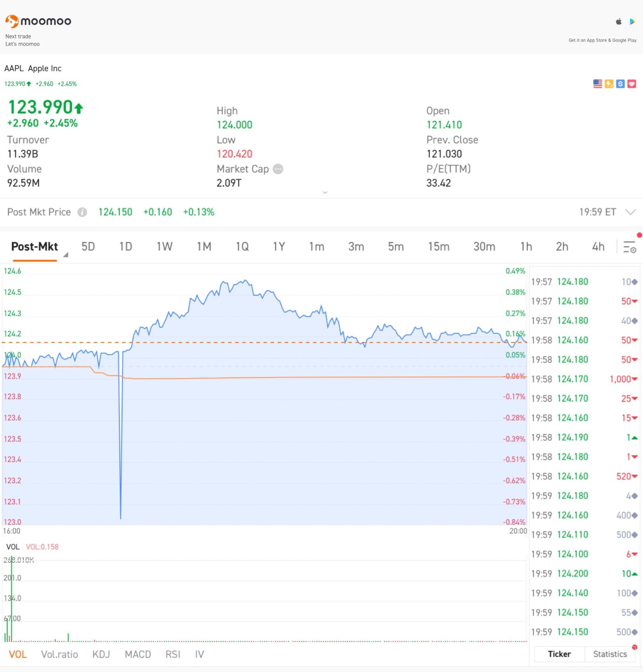Expand the 19:59 ET dropdown chevron

click(631, 212)
